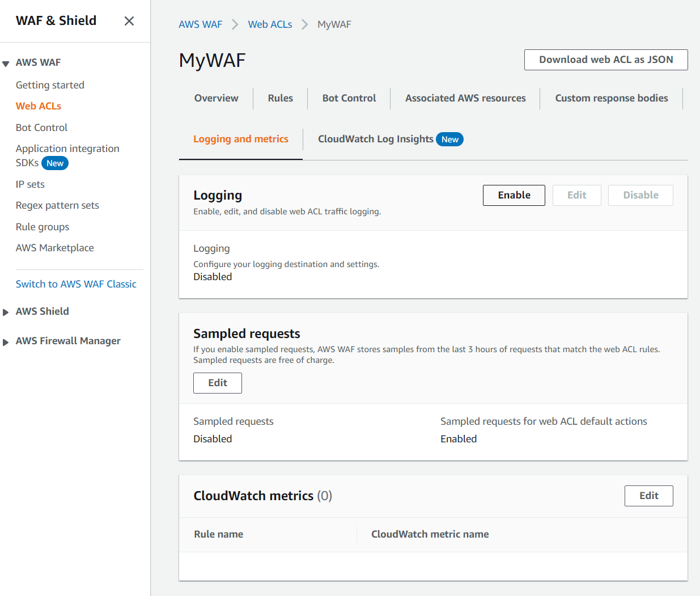
Task: Open CloudWatch Log Insights tab
Action: coord(376,139)
